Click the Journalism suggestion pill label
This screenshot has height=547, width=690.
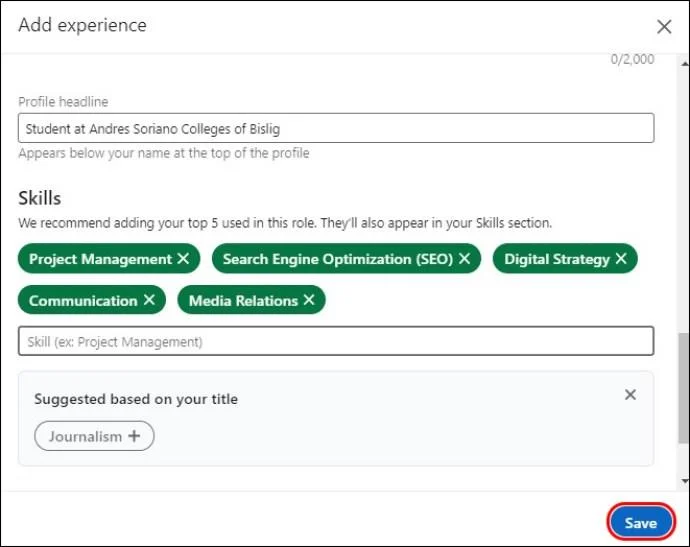pos(85,437)
